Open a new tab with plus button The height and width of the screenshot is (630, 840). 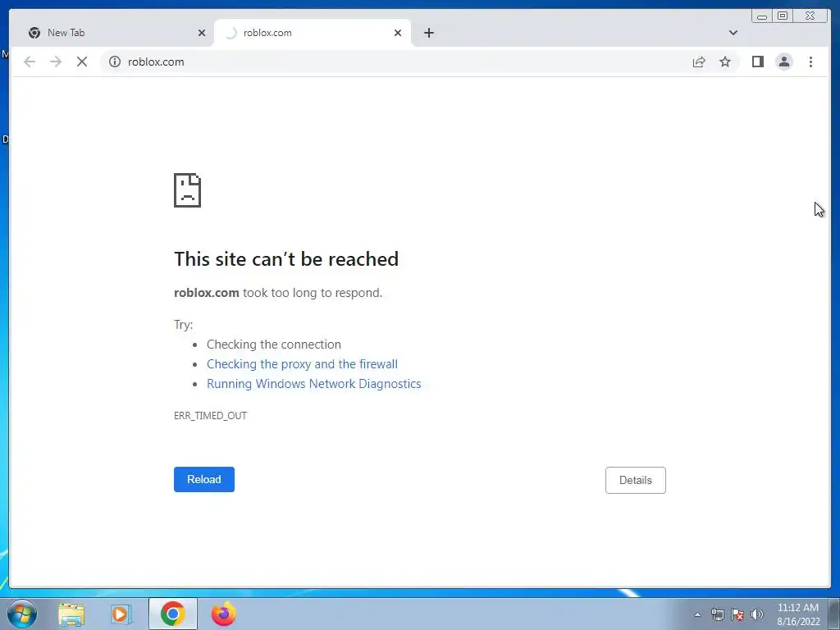tap(428, 33)
